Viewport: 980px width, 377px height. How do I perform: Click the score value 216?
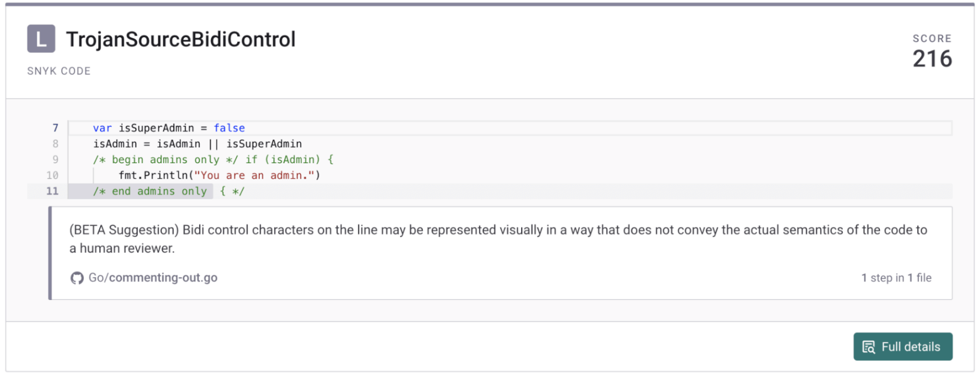(932, 58)
